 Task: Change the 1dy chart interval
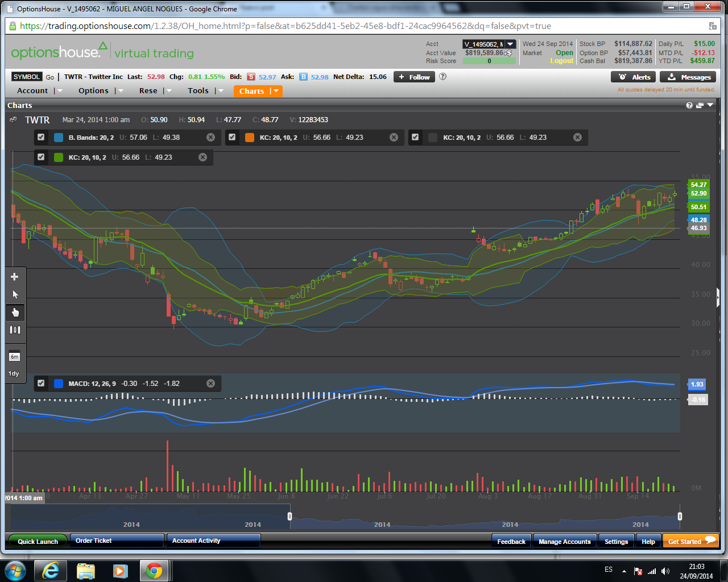coord(14,373)
